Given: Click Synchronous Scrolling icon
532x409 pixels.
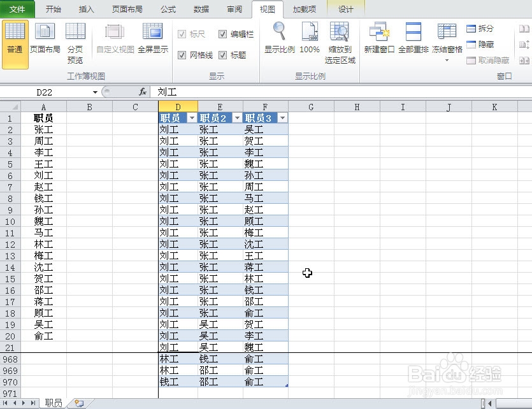Looking at the screenshot, I should tap(524, 45).
